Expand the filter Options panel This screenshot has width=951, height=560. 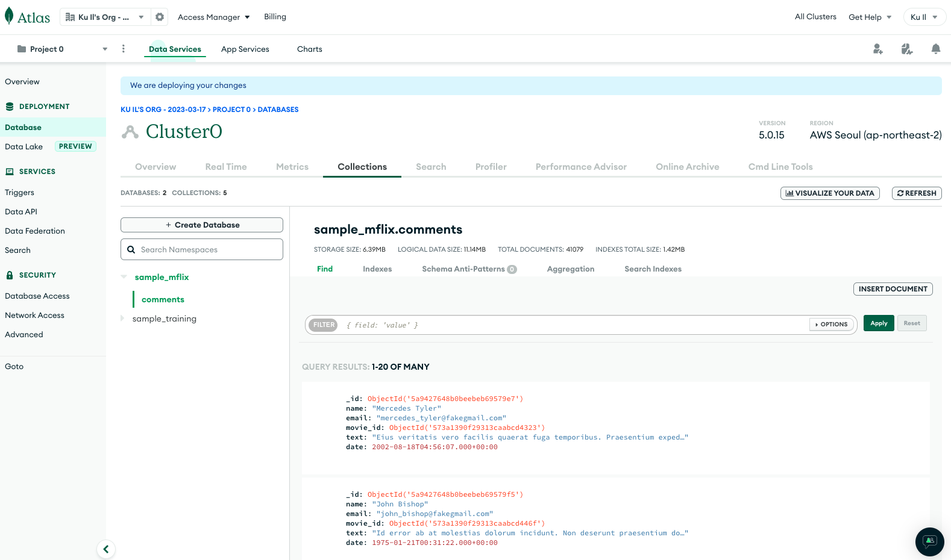[832, 325]
